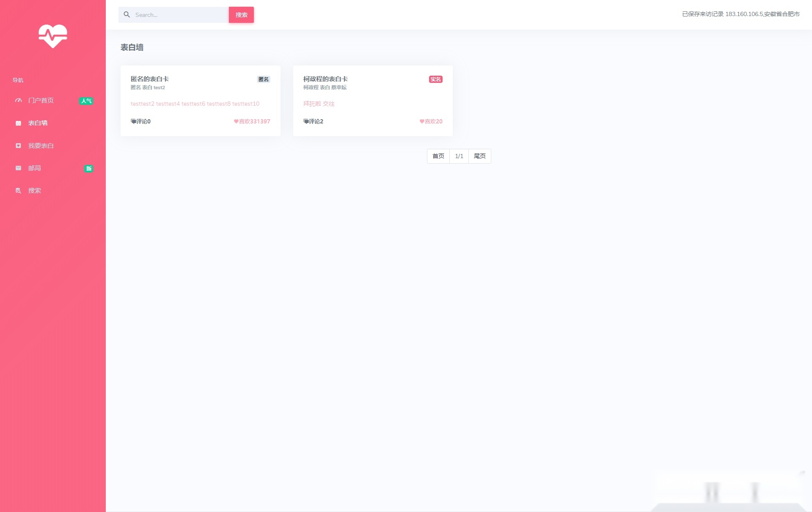Click the dashboard gauge icon beside 门户首页
Image resolution: width=812 pixels, height=512 pixels.
[x=18, y=101]
